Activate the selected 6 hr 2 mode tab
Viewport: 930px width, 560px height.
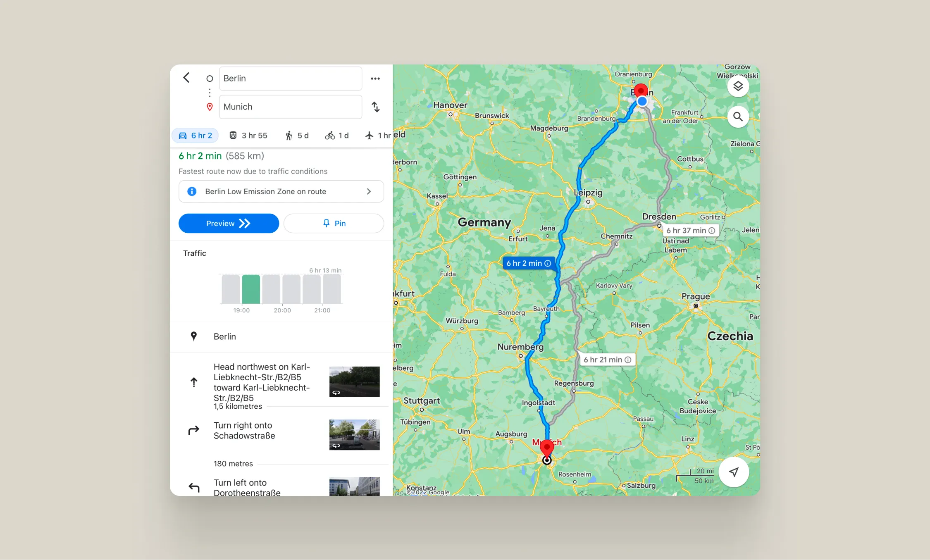[195, 135]
